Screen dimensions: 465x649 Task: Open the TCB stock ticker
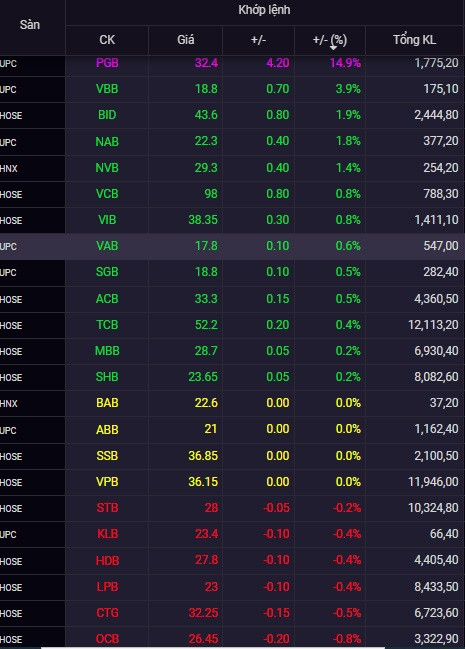click(107, 325)
